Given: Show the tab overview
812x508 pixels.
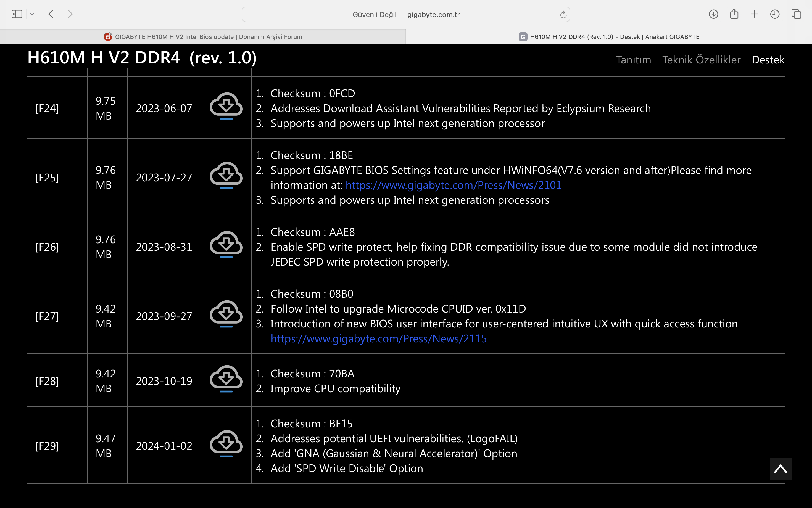Looking at the screenshot, I should [796, 14].
